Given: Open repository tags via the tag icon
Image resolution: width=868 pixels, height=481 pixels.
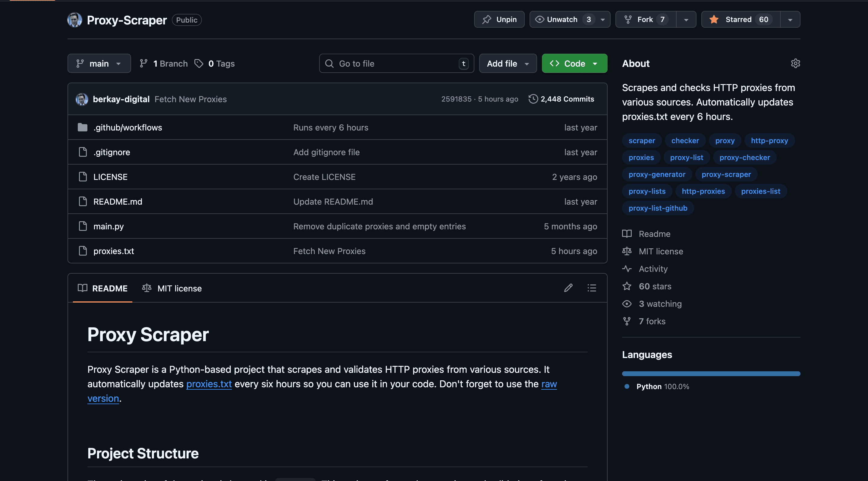Looking at the screenshot, I should point(199,63).
